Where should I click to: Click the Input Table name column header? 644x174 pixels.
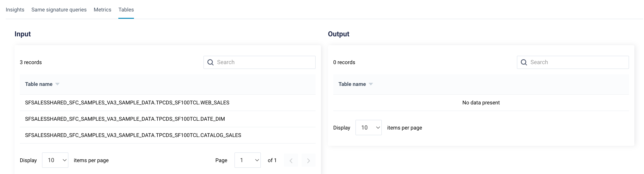coord(39,84)
